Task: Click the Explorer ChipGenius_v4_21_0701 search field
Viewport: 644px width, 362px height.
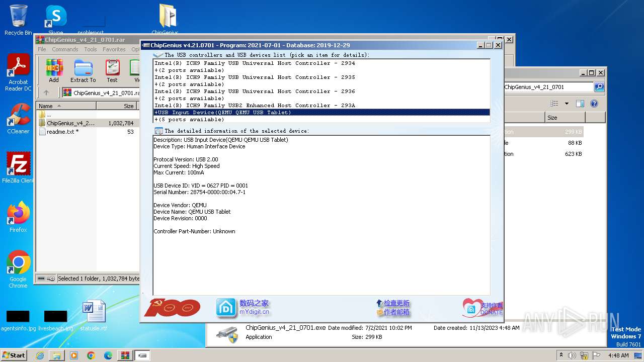Action: click(548, 87)
